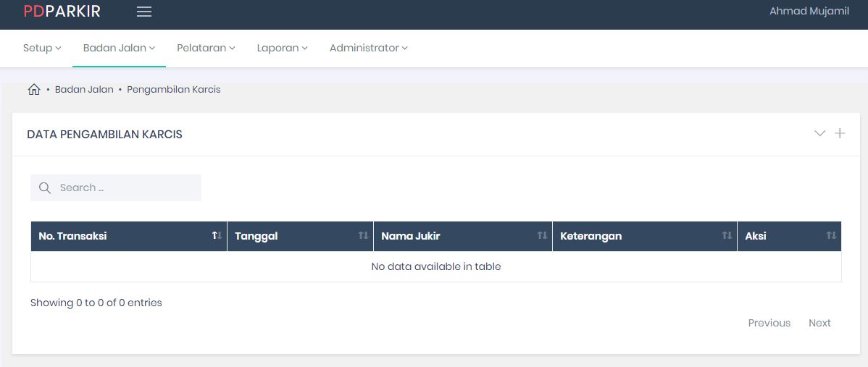Click the Previous pagination button
This screenshot has width=868, height=367.
769,323
